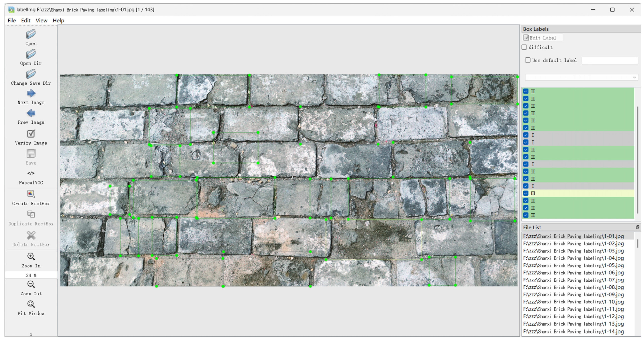Maximize the labelImg window
Image resolution: width=644 pixels, height=340 pixels.
pos(612,10)
